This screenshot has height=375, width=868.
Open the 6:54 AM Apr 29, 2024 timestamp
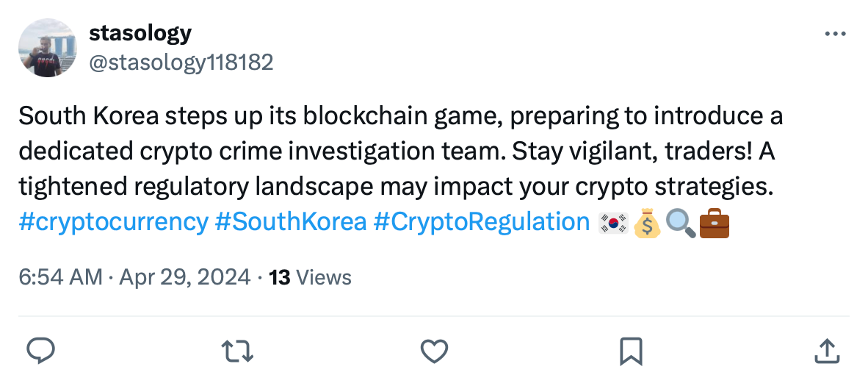point(134,277)
